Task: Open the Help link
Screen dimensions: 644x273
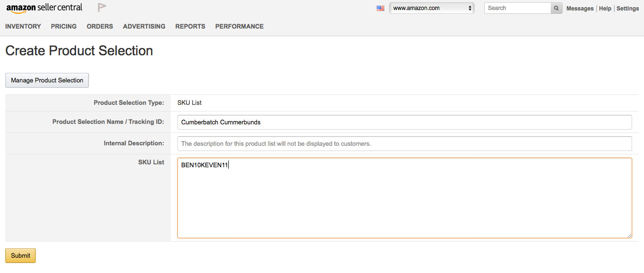Action: point(605,9)
